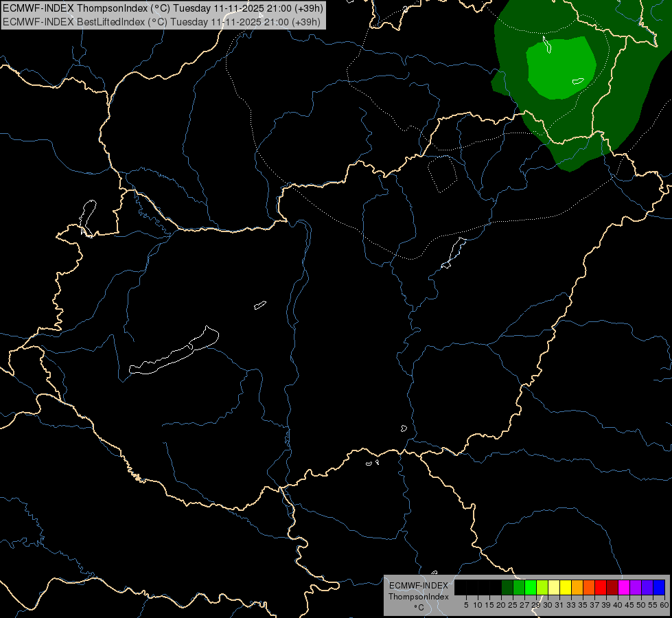Click the legend value label 15
672x618 pixels.
point(489,605)
